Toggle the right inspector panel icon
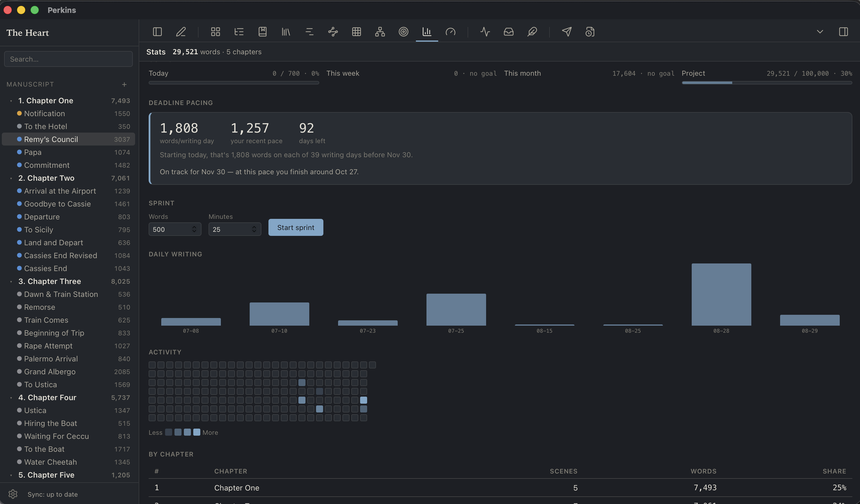The width and height of the screenshot is (860, 504). (844, 32)
